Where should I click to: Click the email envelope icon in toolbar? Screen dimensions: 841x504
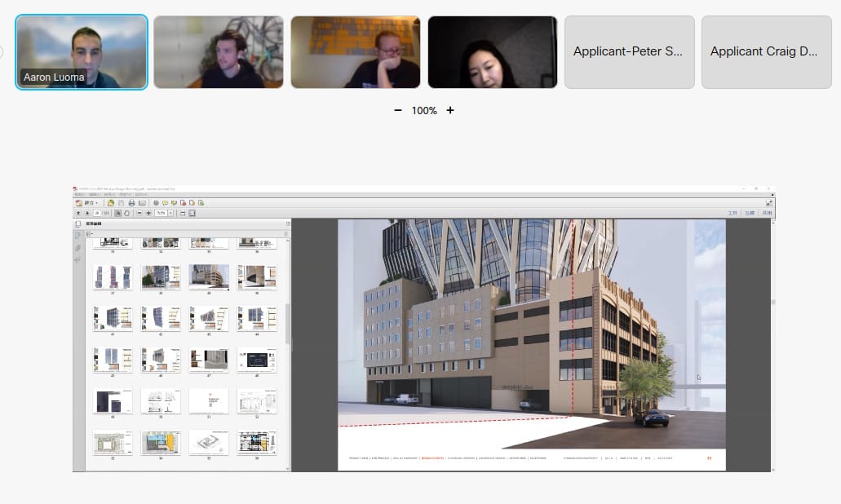pos(142,203)
